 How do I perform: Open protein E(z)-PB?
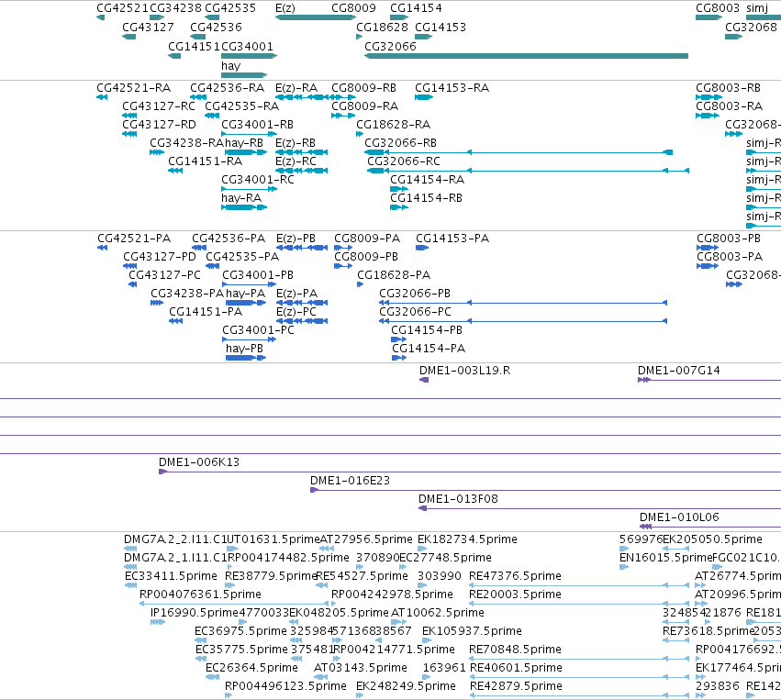(296, 239)
